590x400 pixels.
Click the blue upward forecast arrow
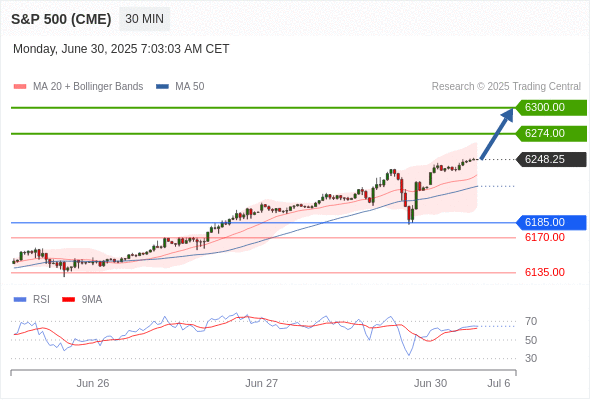497,134
